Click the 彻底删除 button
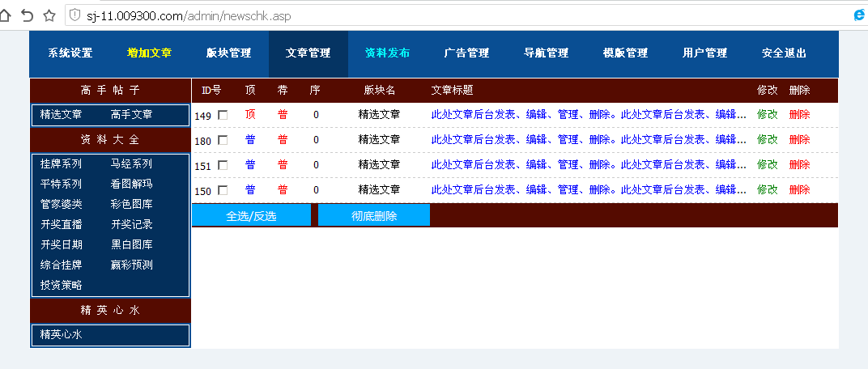 (374, 216)
